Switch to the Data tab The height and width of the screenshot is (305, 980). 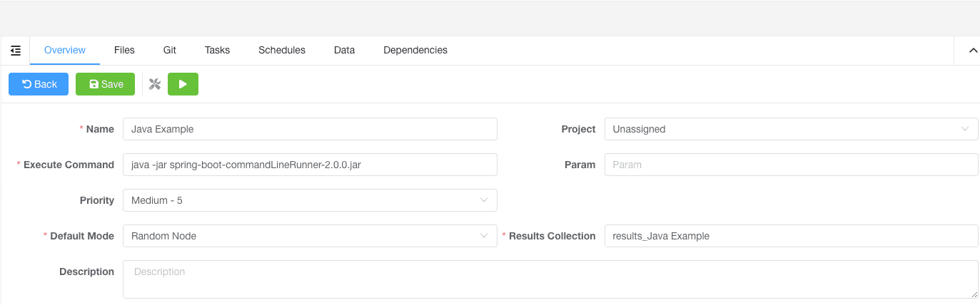click(344, 51)
